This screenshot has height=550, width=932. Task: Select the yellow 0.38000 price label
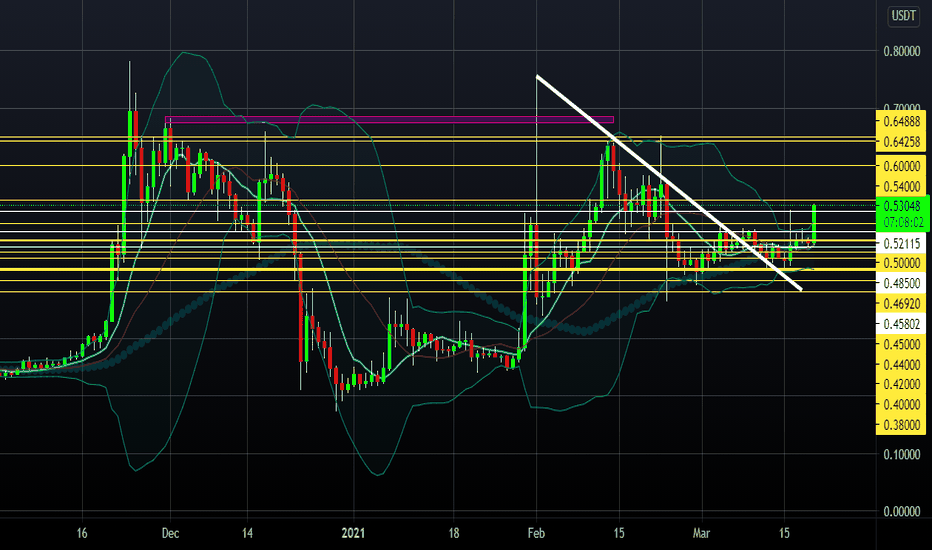tap(901, 425)
